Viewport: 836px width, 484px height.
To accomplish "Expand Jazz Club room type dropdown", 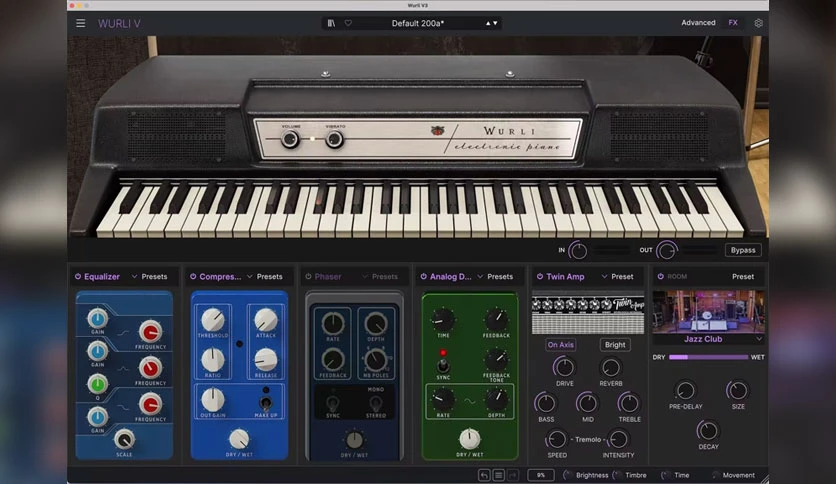I will 759,338.
